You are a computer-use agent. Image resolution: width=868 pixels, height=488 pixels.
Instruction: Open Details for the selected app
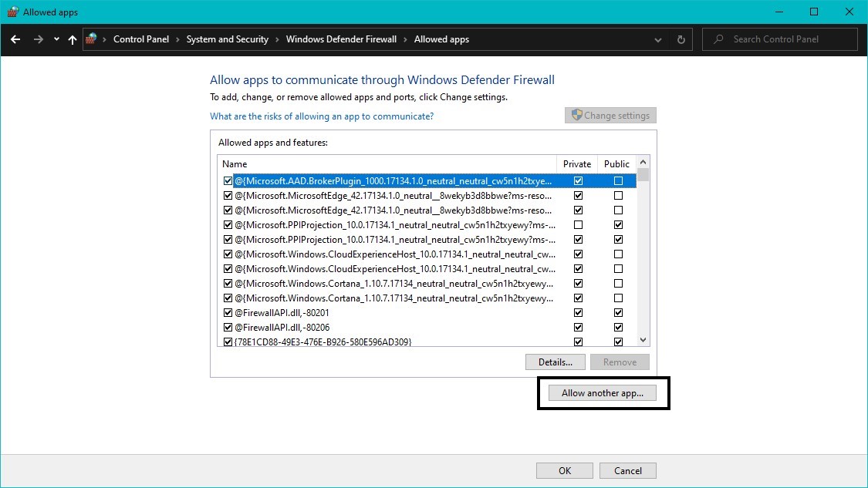pos(556,362)
